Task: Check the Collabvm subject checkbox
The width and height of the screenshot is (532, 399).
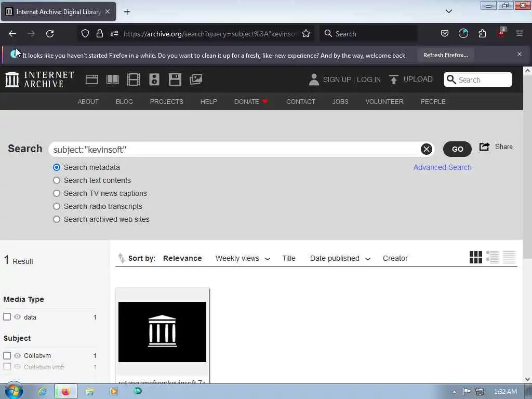Action: [7, 355]
